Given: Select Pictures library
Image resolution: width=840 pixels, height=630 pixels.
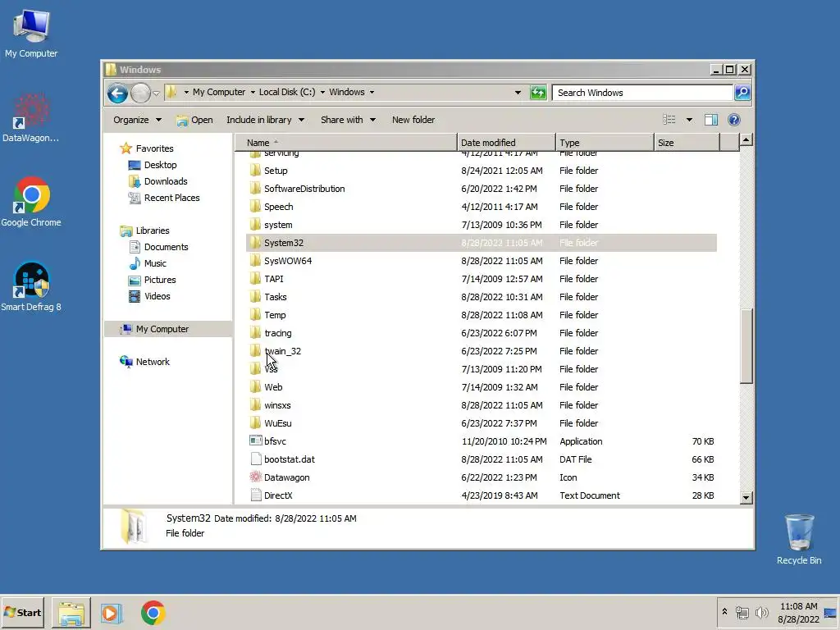Looking at the screenshot, I should point(160,280).
